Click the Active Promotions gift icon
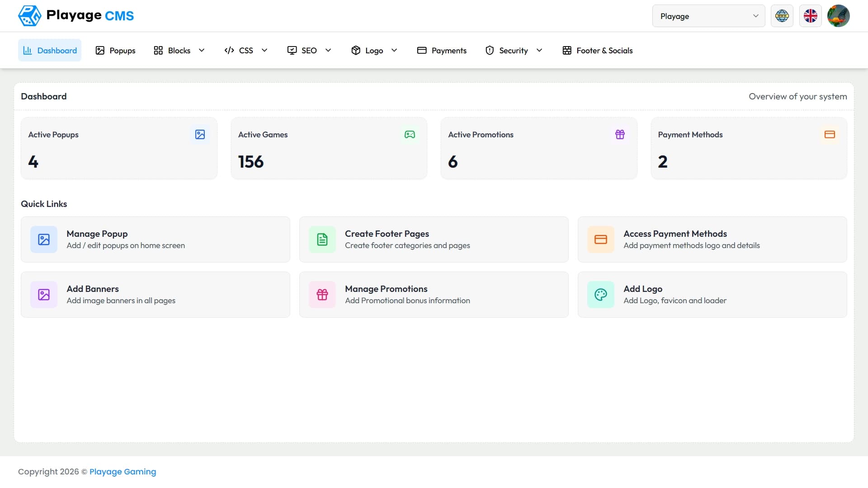Viewport: 868px width, 488px height. point(620,135)
